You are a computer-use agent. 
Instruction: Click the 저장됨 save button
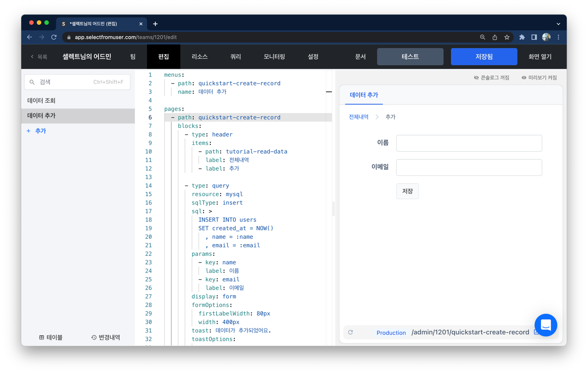[x=484, y=57]
